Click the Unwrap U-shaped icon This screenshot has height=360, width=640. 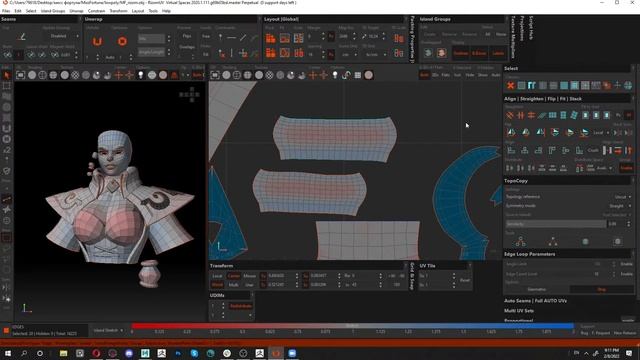click(x=97, y=41)
